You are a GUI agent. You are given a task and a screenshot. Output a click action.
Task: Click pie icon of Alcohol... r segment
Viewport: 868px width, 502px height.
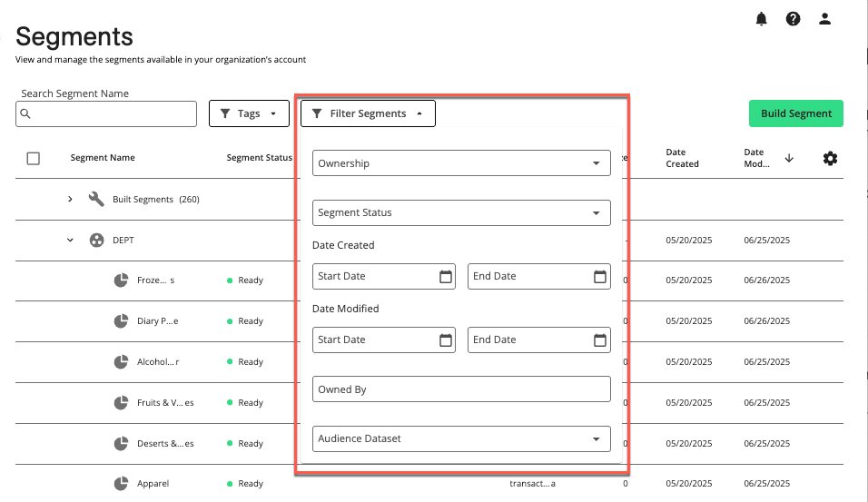[x=122, y=362]
